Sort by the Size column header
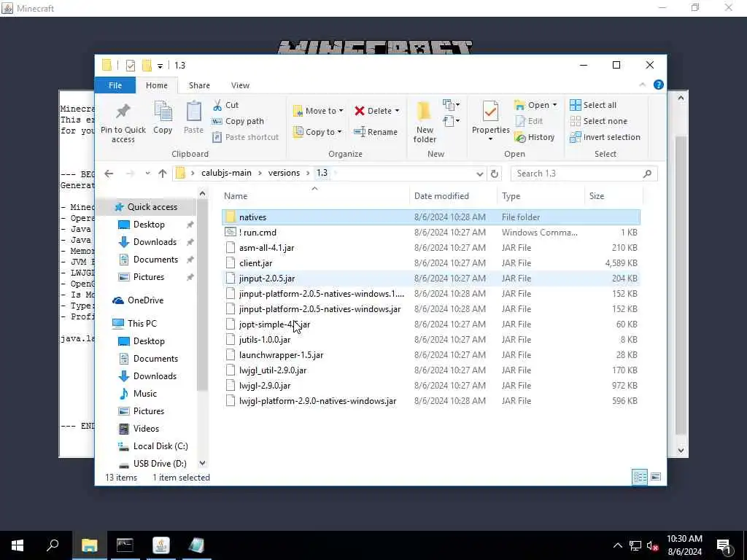Screen dimensions: 747x560 pyautogui.click(x=613, y=195)
